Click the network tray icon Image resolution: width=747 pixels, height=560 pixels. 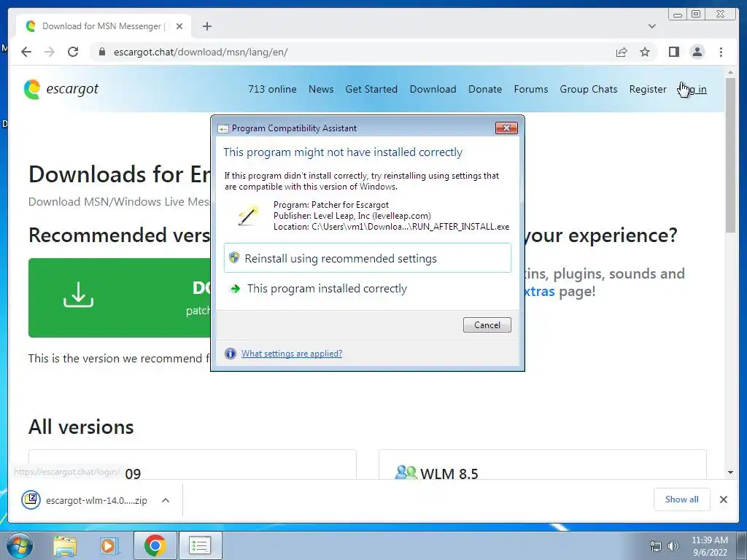(x=656, y=546)
